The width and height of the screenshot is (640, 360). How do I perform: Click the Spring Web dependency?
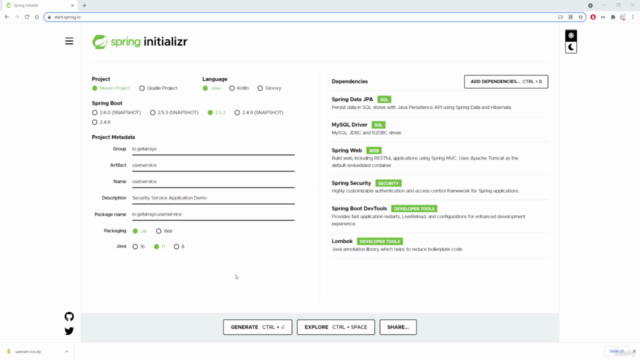click(x=440, y=158)
